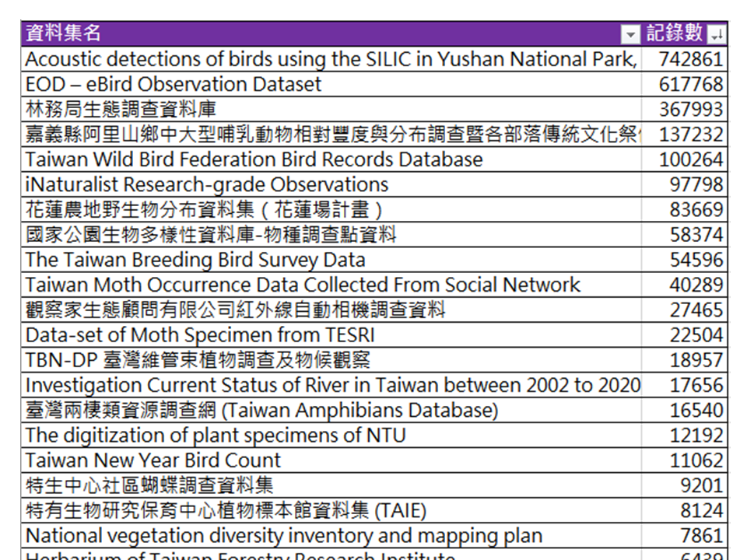Screen dimensions: 747x560
Task: Select The Taiwan Breeding Bird Survey Data
Action: pyautogui.click(x=195, y=260)
